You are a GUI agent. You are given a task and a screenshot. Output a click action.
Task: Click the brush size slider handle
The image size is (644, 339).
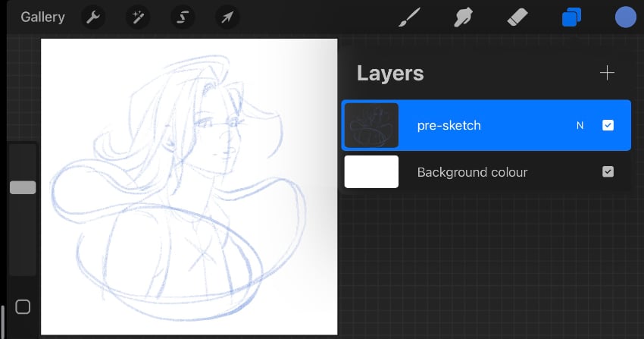(x=23, y=187)
